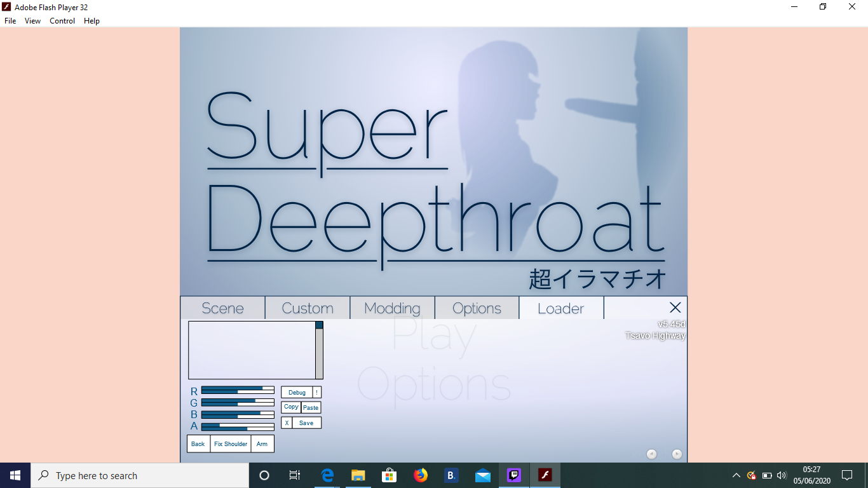The height and width of the screenshot is (488, 868).
Task: Launch Firefox from the taskbar
Action: pos(420,475)
